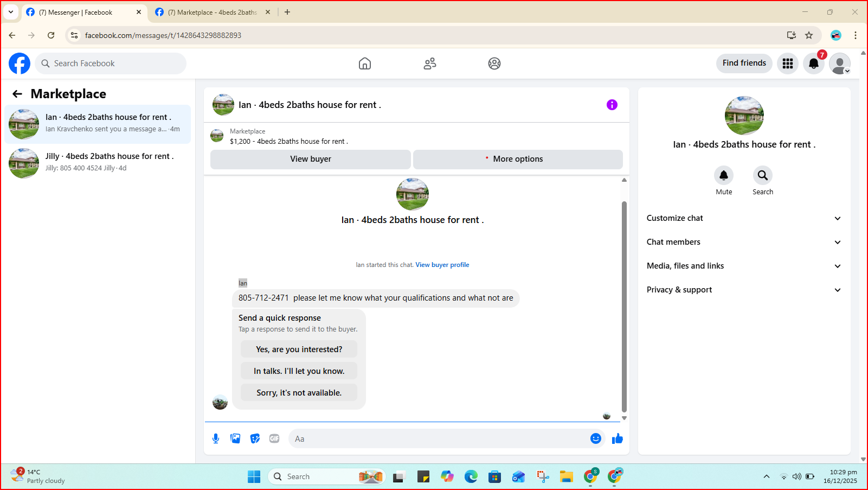
Task: Open the Groups icon in top navigation
Action: tap(494, 63)
